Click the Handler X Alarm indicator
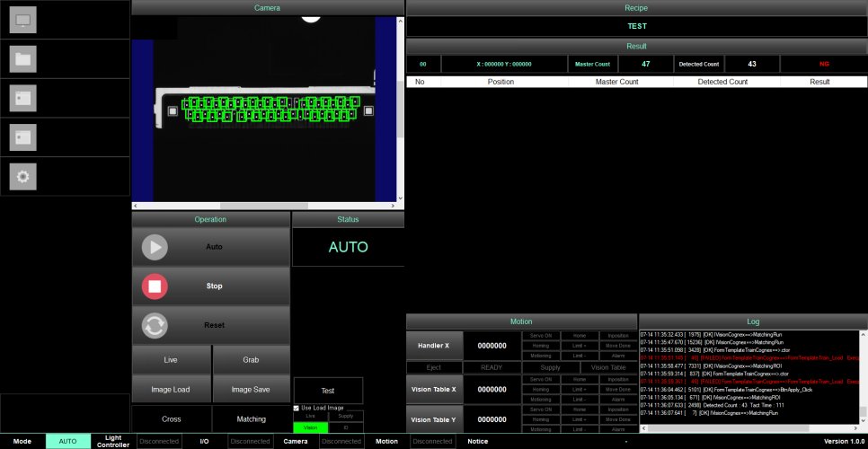Viewport: 868px width, 449px height. point(618,356)
